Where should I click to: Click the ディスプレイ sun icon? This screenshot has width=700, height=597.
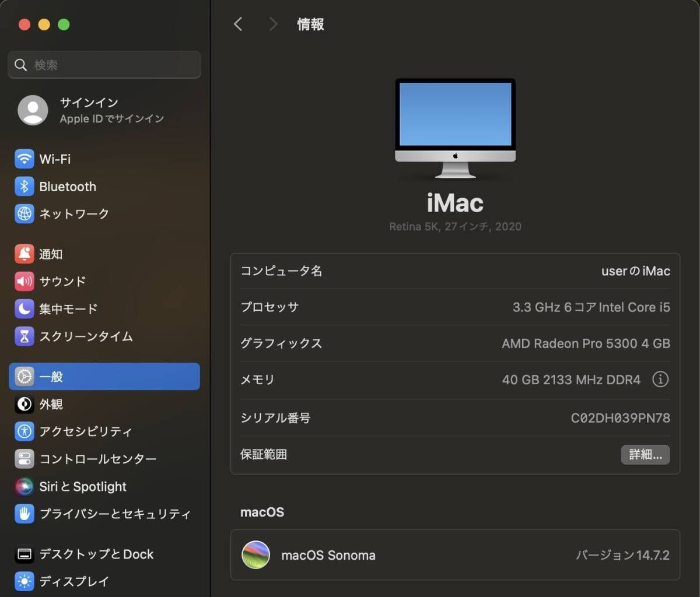point(24,581)
